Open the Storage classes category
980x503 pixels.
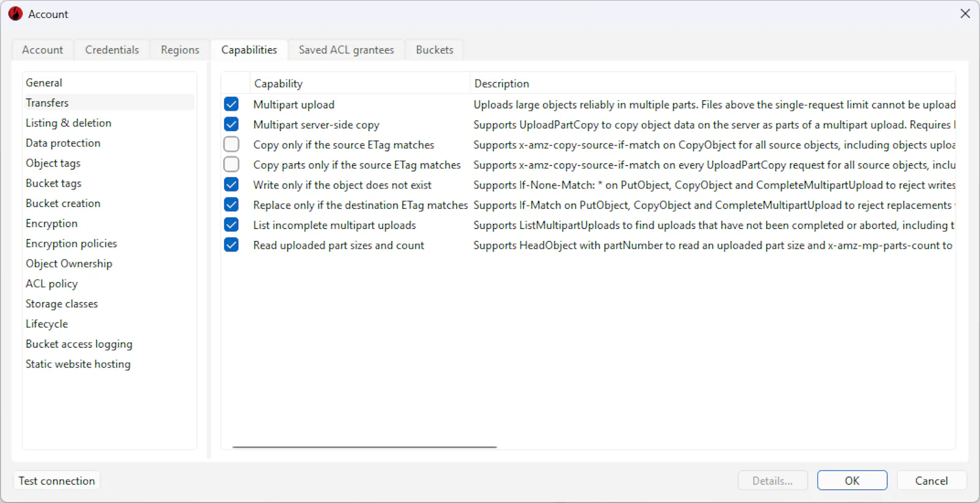[109, 304]
